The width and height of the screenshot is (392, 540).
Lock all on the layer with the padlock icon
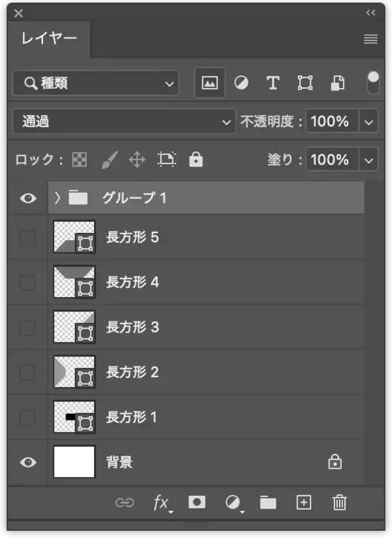195,159
